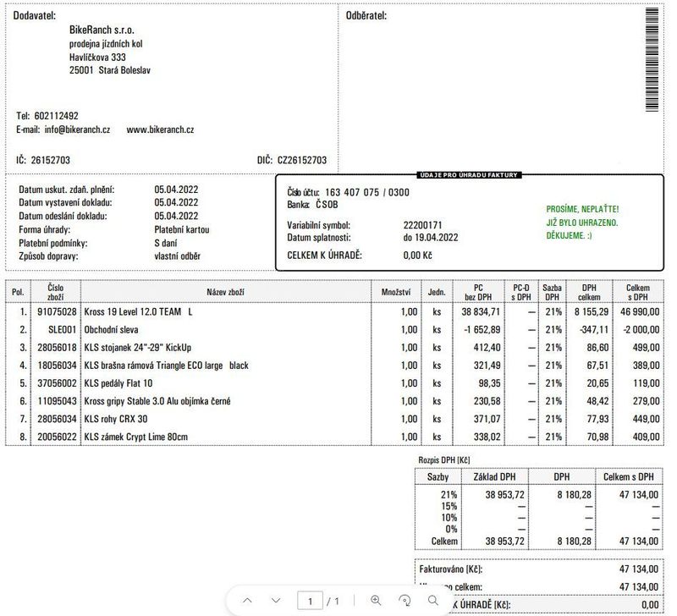Click the Fakturováno [Kč] label

point(451,569)
